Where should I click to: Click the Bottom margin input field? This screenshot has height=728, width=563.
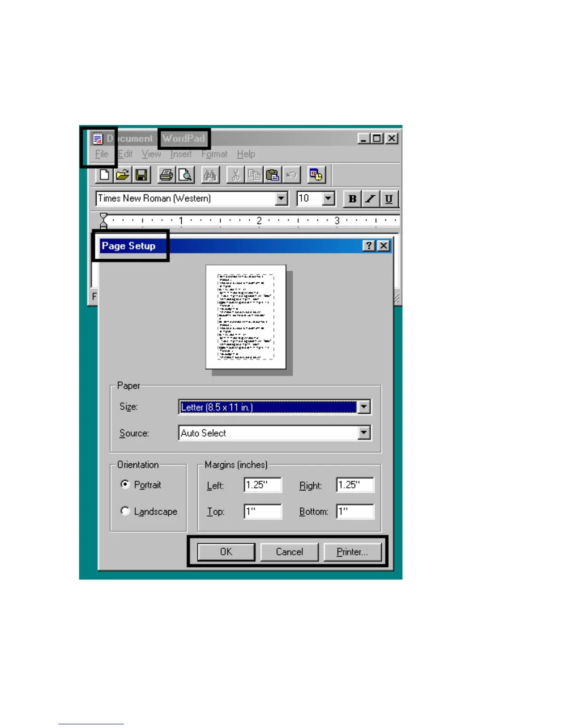[x=356, y=511]
